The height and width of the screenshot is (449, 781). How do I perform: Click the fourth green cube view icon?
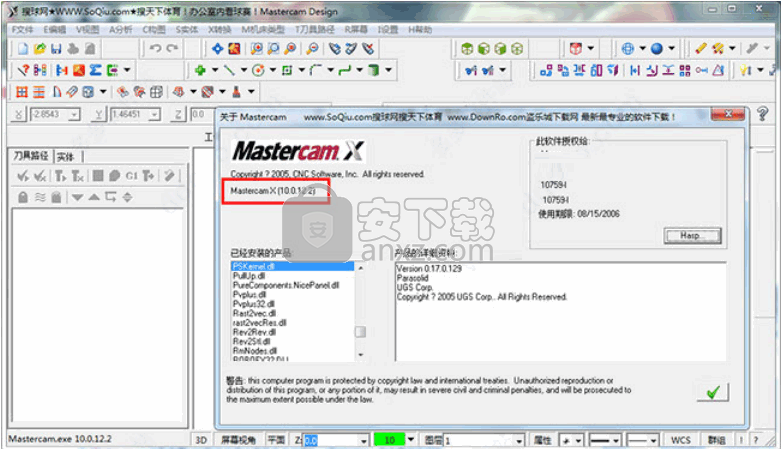tap(517, 48)
